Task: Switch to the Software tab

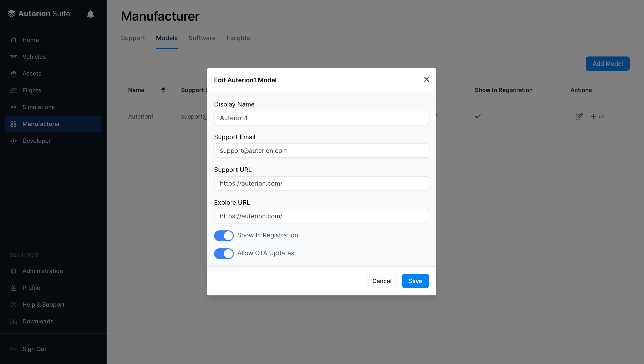Action: click(x=202, y=38)
